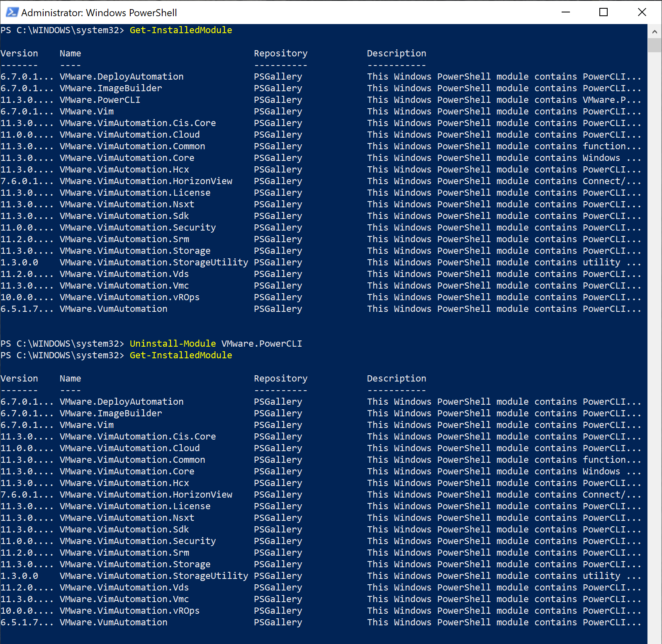The width and height of the screenshot is (662, 644).
Task: Click first-list 'VMware.VimAutomation.HorizonView' entry
Action: (x=146, y=181)
